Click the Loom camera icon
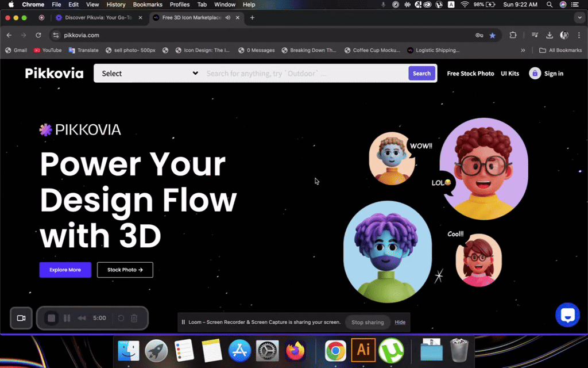 pos(21,318)
